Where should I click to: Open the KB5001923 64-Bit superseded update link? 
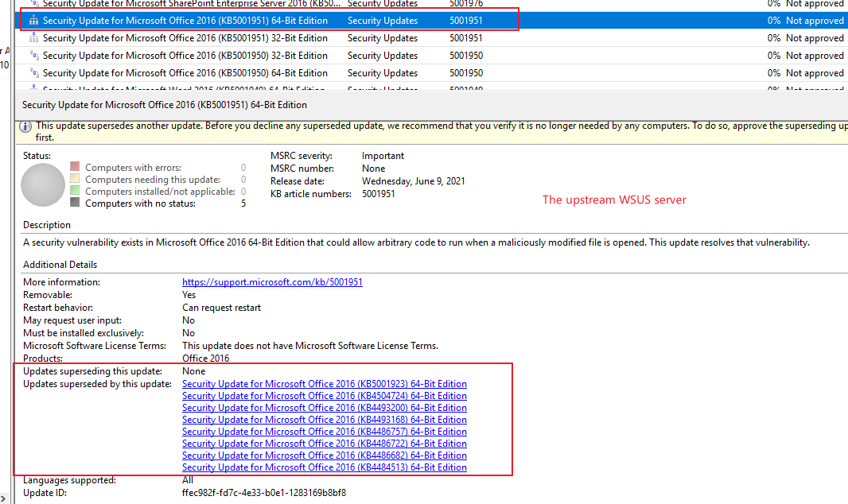324,383
